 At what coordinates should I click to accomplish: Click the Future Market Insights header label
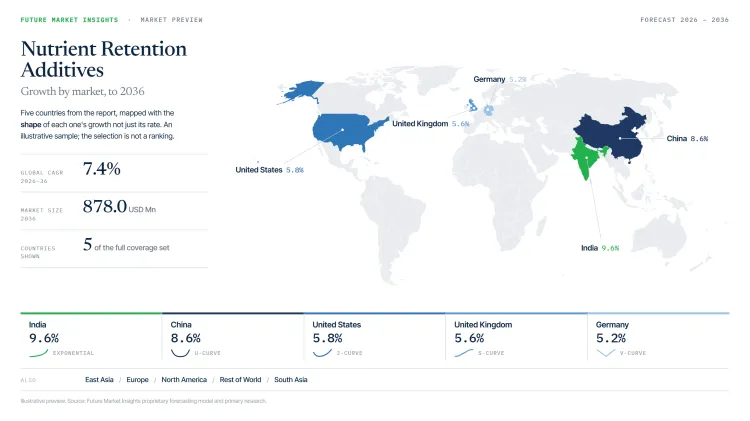pyautogui.click(x=69, y=20)
